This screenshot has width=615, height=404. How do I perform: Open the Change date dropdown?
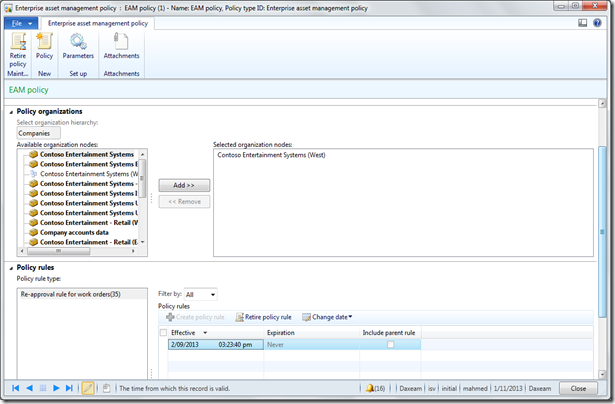point(327,317)
